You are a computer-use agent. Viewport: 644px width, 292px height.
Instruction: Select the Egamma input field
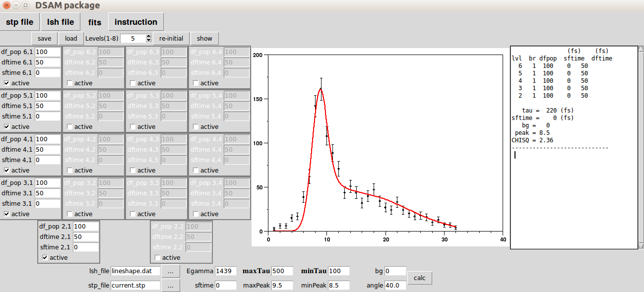click(226, 271)
